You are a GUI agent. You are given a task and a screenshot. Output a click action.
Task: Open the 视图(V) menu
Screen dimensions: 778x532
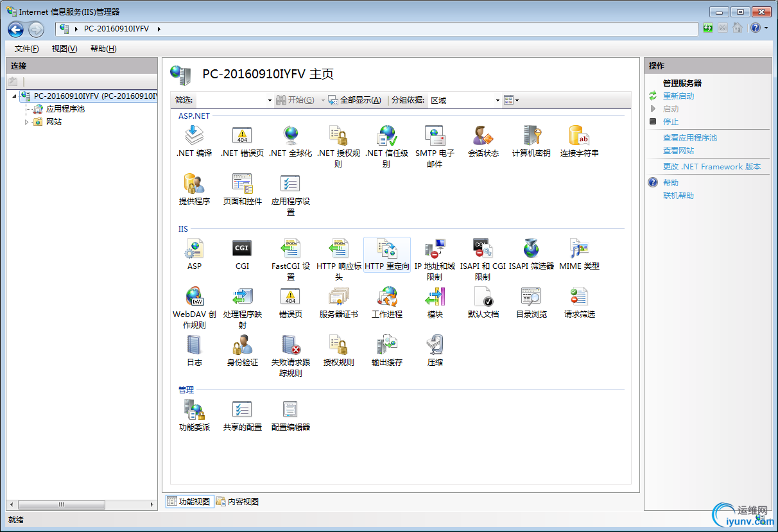click(x=64, y=49)
